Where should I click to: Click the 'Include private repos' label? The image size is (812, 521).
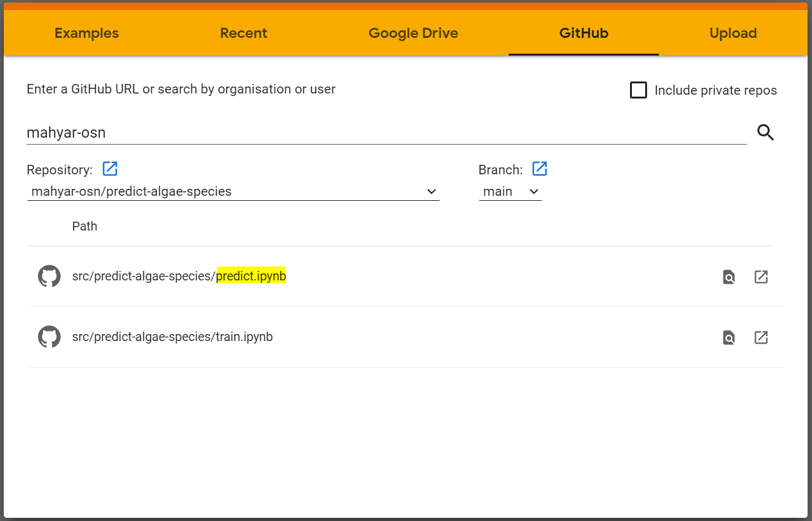click(716, 90)
